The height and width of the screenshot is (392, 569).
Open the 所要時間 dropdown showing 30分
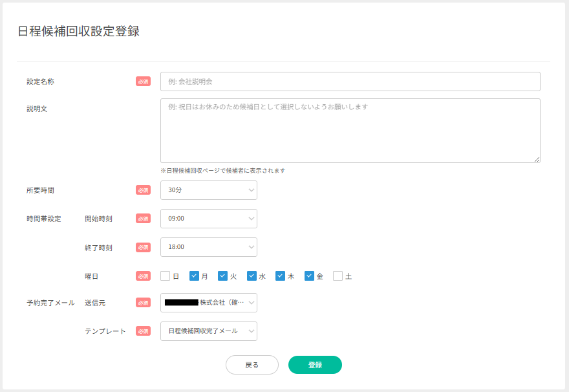pos(208,190)
